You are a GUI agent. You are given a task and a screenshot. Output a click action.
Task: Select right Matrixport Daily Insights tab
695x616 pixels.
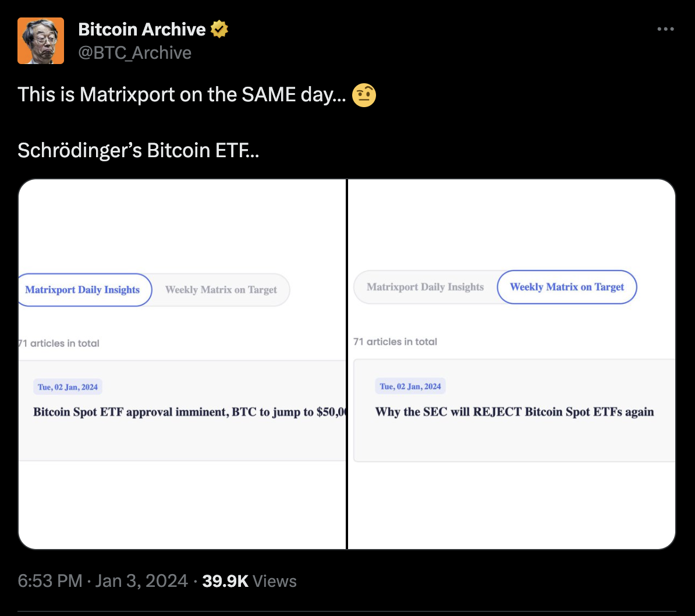425,287
